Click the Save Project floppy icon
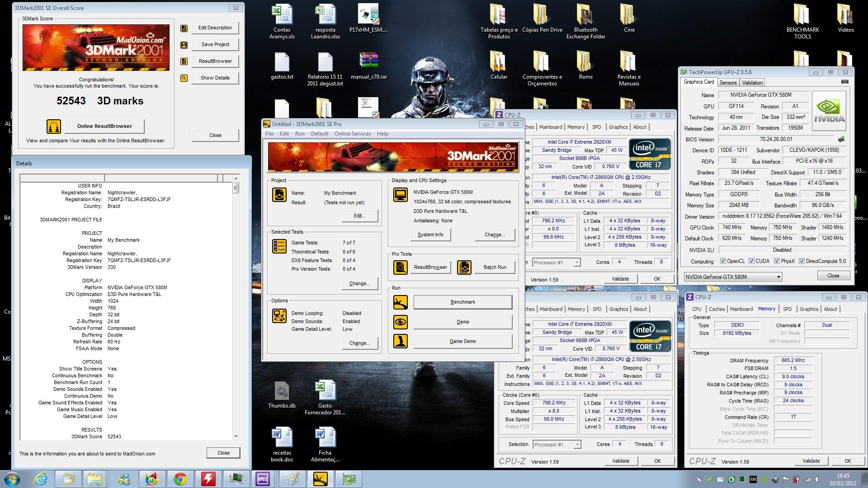This screenshot has height=488, width=868. 184,45
